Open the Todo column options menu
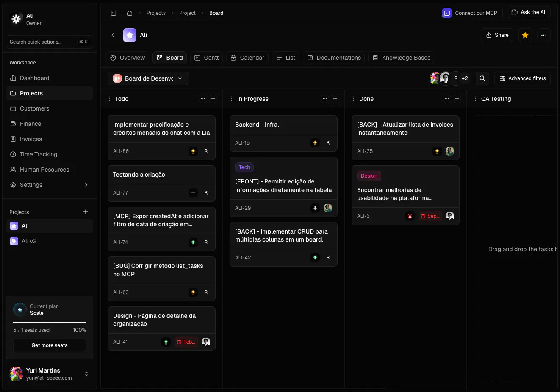The width and height of the screenshot is (560, 392). click(x=203, y=99)
